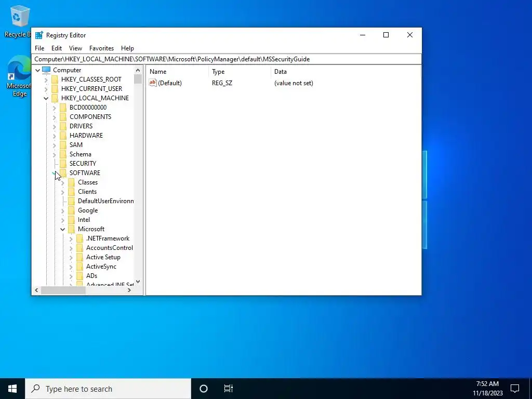Select the Computer icon in the tree
Screen dimensions: 532x399
pyautogui.click(x=46, y=70)
